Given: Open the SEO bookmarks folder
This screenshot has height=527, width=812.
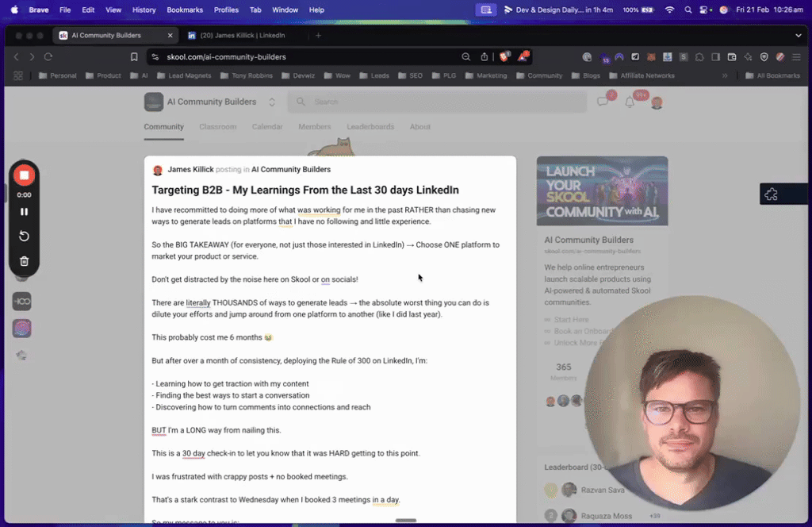Looking at the screenshot, I should pyautogui.click(x=410, y=75).
